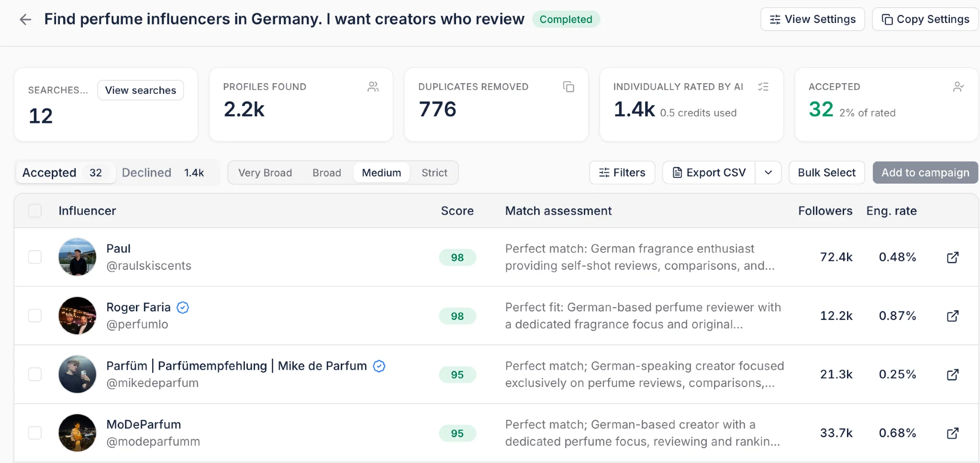Viewport: 980px width, 463px height.
Task: Click the Export CSV button
Action: click(709, 173)
